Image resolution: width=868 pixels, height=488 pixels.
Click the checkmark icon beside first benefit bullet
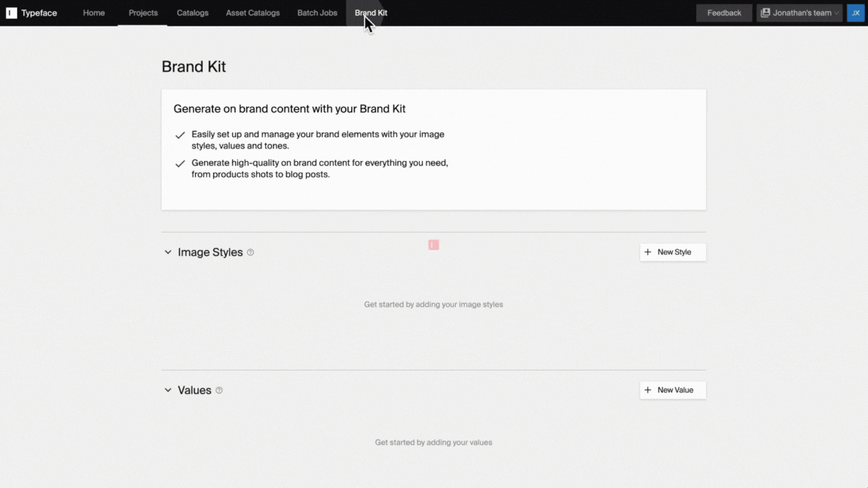(179, 135)
